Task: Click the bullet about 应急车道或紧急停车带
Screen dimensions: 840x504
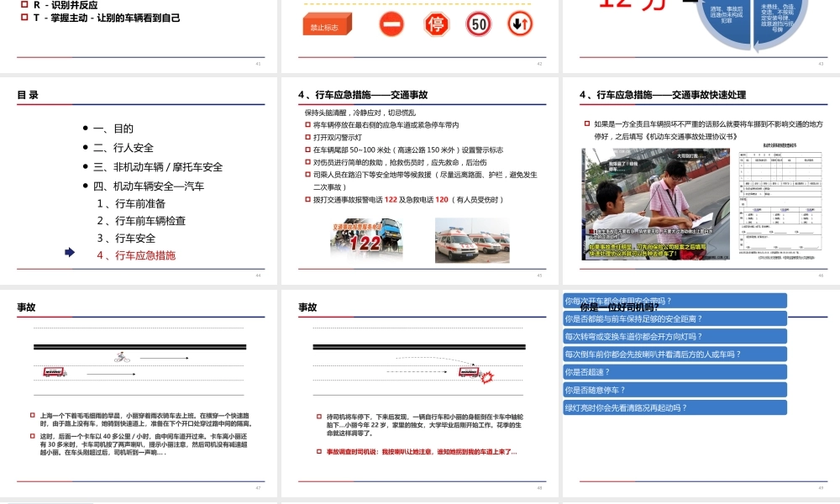Action: (386, 125)
